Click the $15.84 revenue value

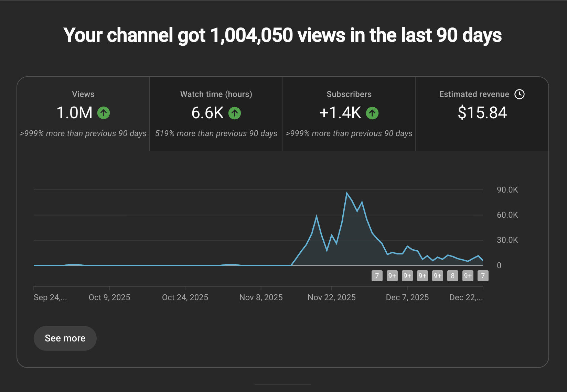pyautogui.click(x=482, y=113)
